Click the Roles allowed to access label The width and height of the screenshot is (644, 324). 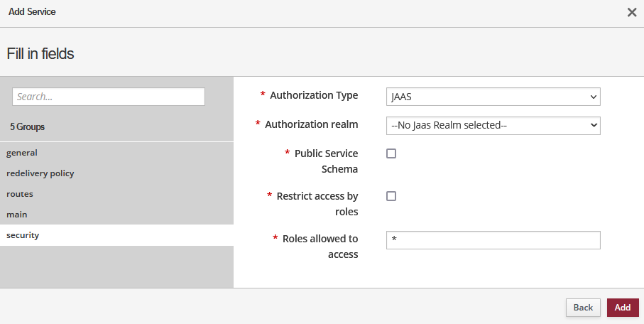click(320, 247)
